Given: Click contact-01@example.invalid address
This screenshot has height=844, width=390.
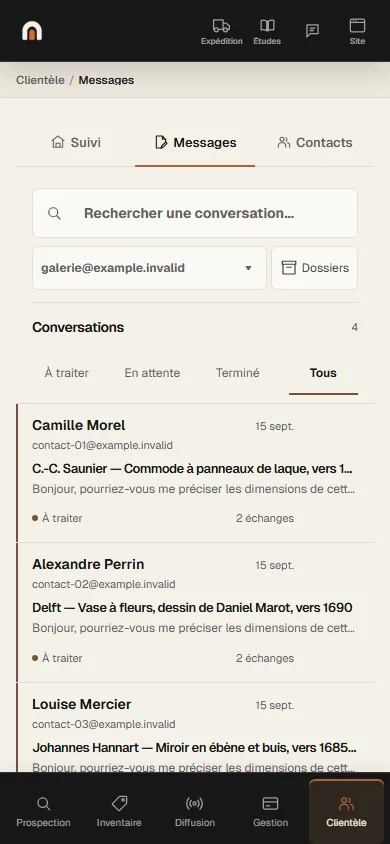Looking at the screenshot, I should (102, 446).
